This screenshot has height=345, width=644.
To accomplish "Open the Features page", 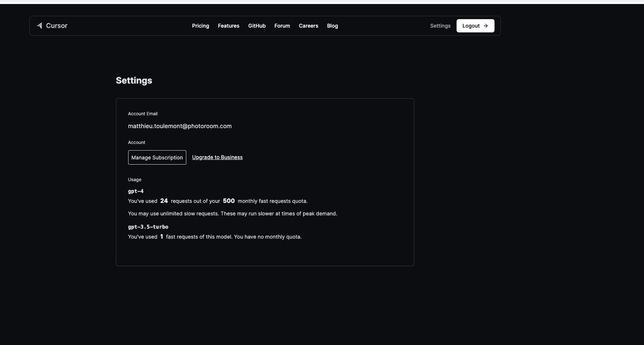I will tap(228, 26).
